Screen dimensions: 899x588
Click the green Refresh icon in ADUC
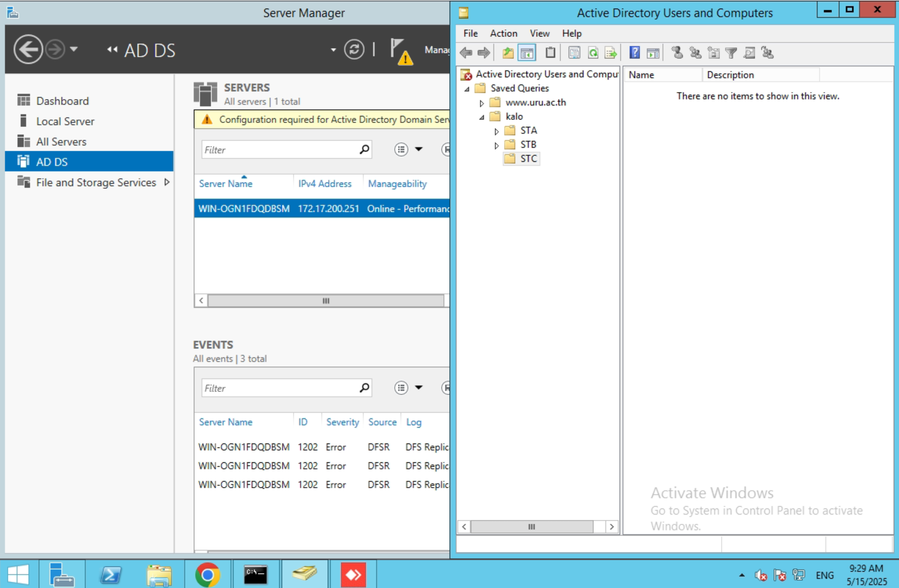point(593,53)
